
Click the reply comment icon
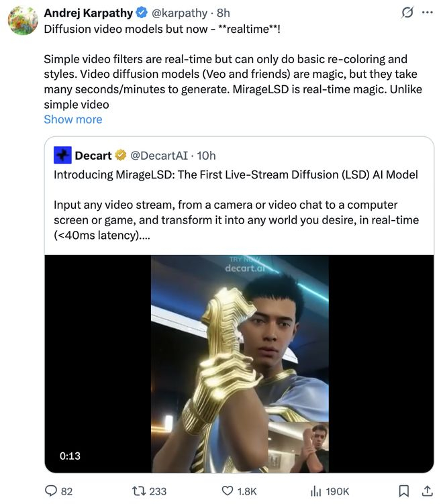[51, 491]
